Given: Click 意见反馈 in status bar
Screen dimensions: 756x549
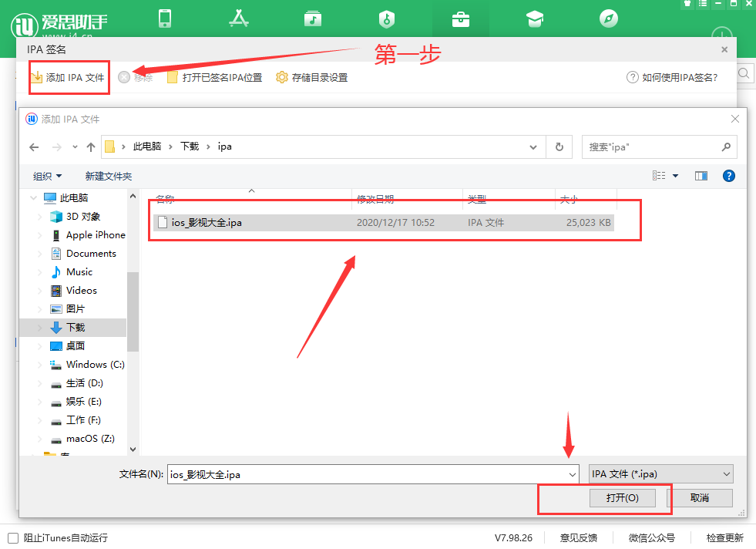Looking at the screenshot, I should tap(579, 538).
